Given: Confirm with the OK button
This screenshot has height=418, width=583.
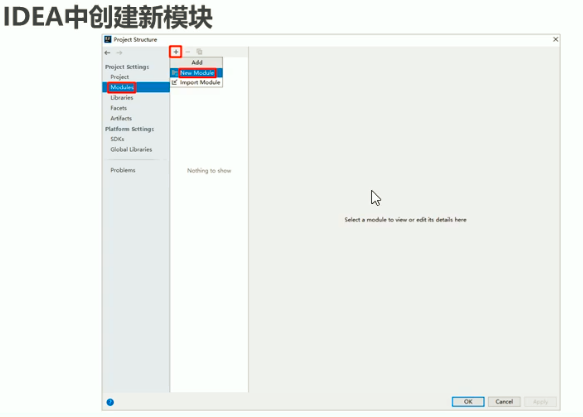Looking at the screenshot, I should pos(468,402).
